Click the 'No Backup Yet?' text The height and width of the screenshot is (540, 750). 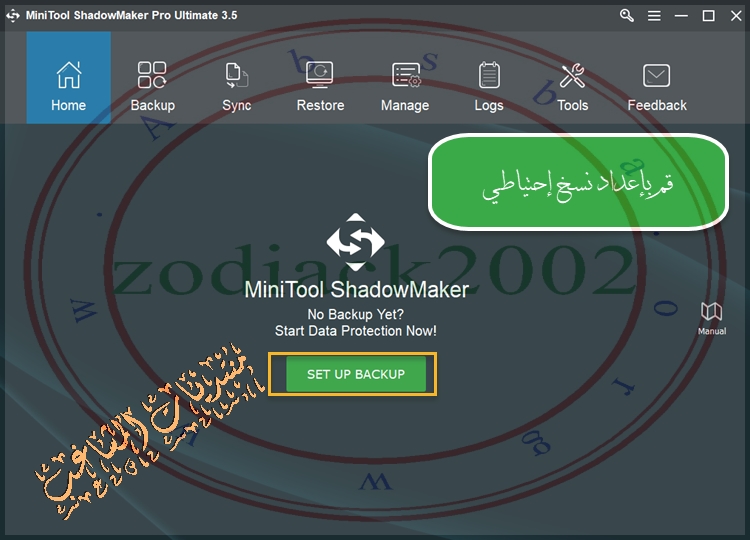pyautogui.click(x=355, y=314)
